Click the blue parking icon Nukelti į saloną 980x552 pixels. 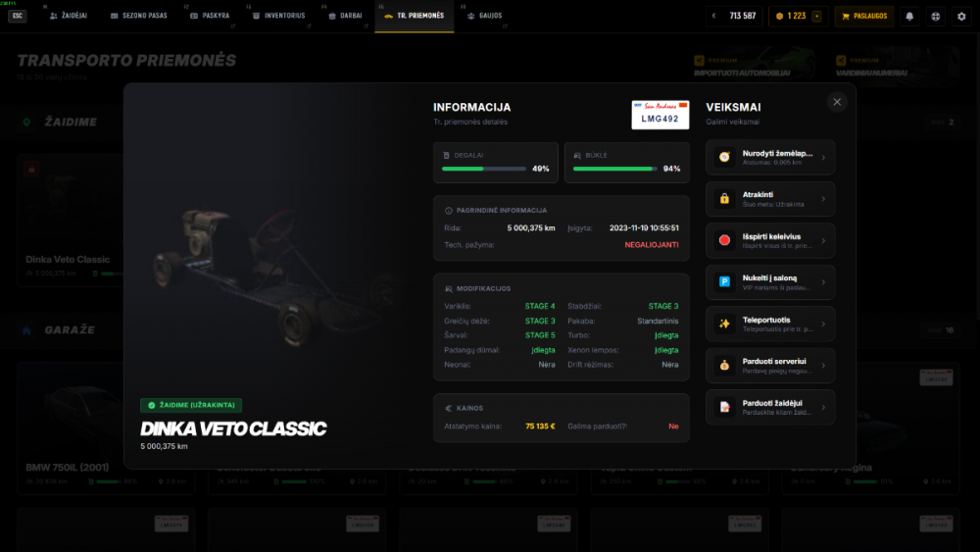pos(724,282)
